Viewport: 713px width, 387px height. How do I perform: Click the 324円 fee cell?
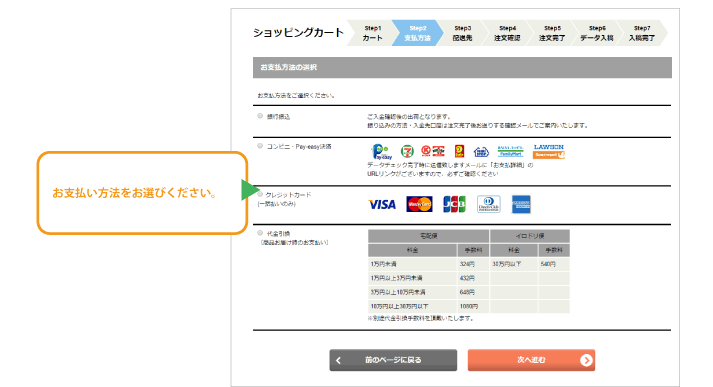click(473, 264)
